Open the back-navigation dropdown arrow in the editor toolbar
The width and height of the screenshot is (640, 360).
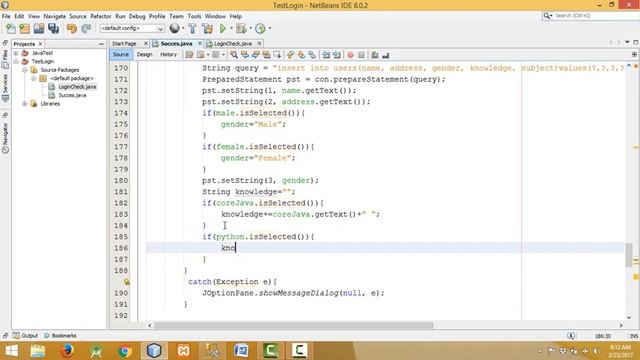click(208, 55)
